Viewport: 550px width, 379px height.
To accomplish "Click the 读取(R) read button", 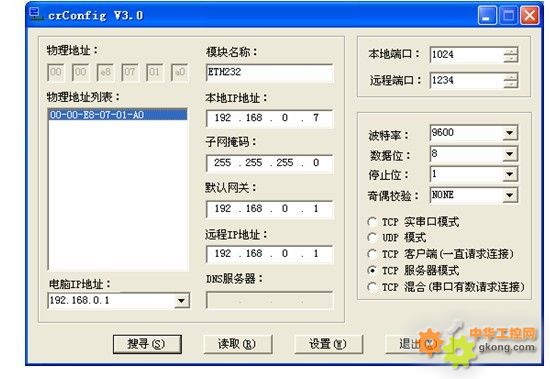I will (238, 344).
